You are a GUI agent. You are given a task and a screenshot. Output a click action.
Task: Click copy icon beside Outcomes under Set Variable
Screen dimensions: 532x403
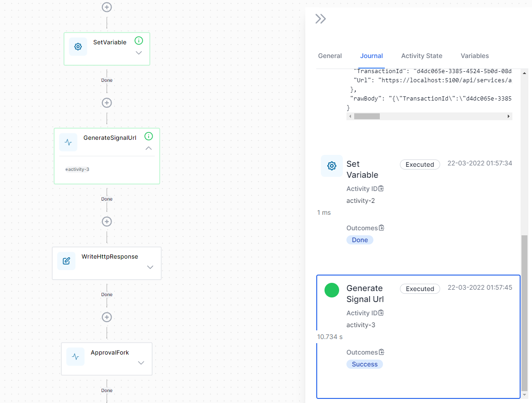coord(382,228)
